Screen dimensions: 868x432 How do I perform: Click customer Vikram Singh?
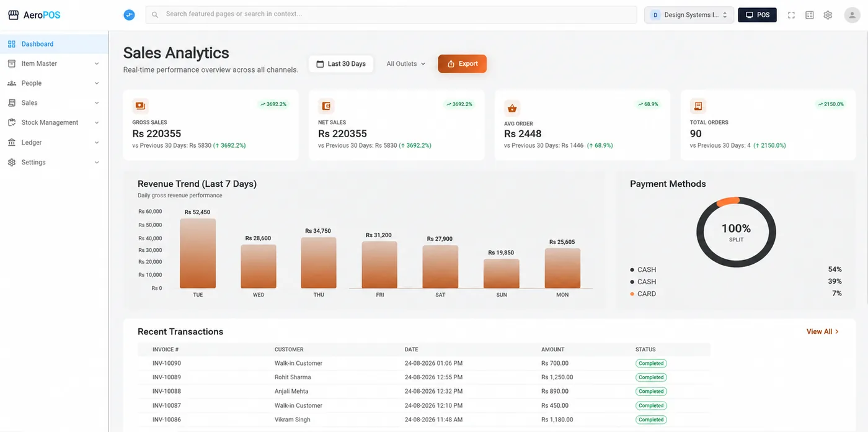pyautogui.click(x=293, y=420)
